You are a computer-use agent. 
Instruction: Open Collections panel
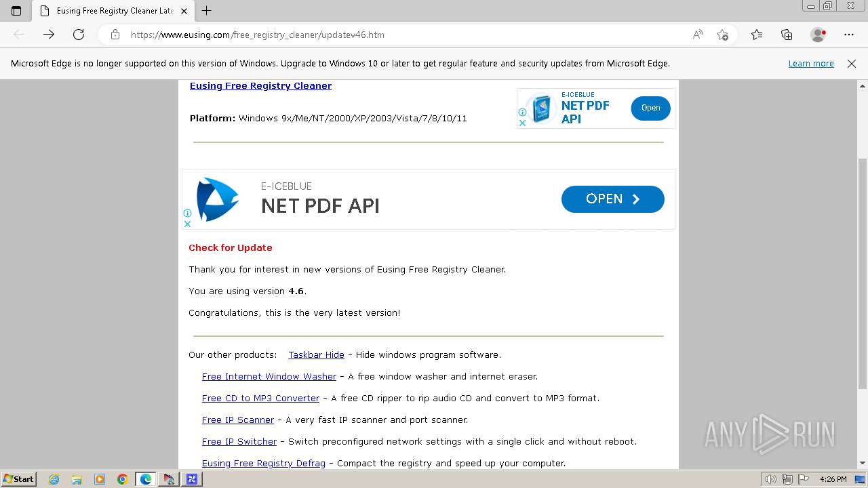[787, 35]
